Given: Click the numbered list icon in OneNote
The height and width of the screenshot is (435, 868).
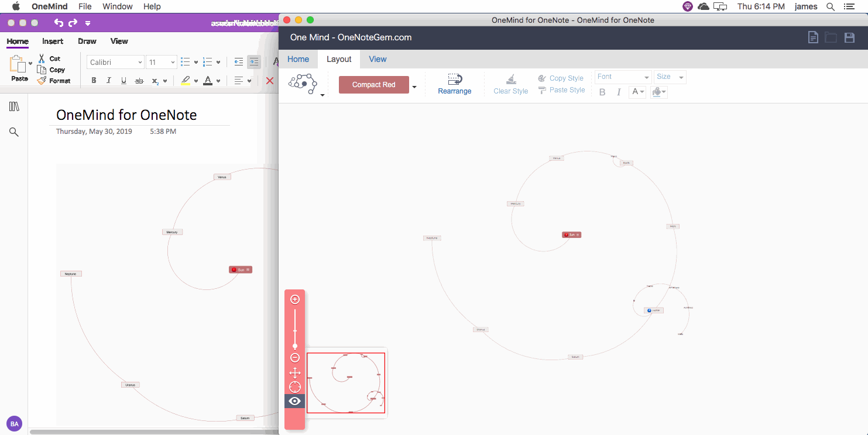Looking at the screenshot, I should 207,62.
